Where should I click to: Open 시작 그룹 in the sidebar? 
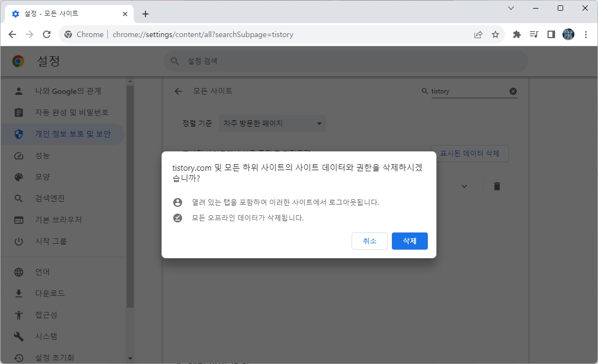click(63, 242)
